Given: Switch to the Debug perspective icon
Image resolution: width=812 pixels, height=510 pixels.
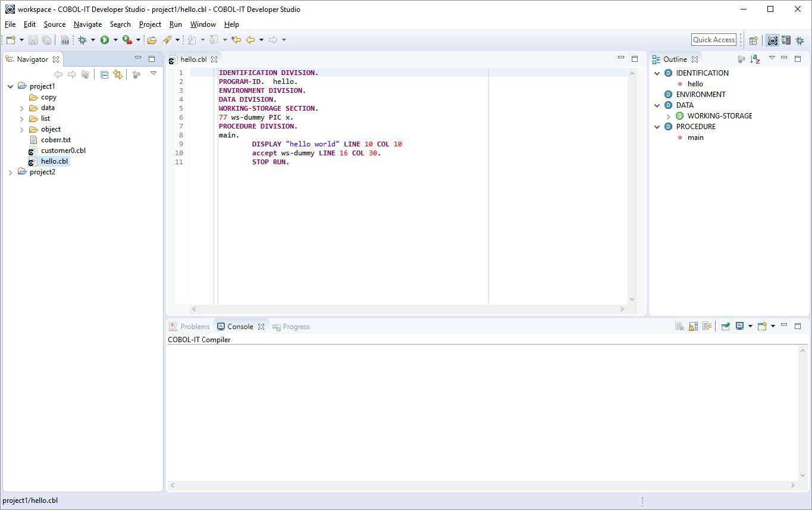Looking at the screenshot, I should [800, 40].
